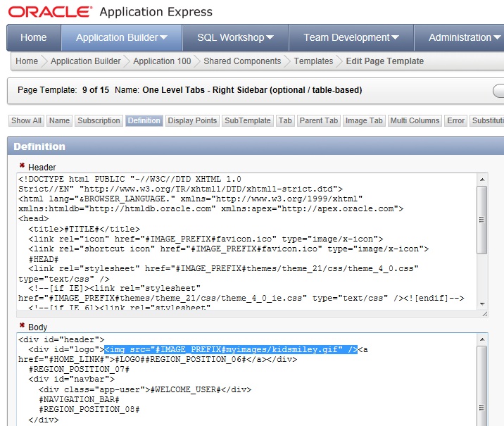The image size is (504, 426).
Task: Open the Home main tab
Action: [33, 37]
